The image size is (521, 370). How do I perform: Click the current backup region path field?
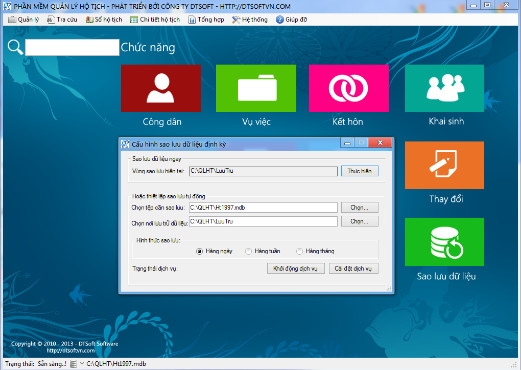coord(263,171)
